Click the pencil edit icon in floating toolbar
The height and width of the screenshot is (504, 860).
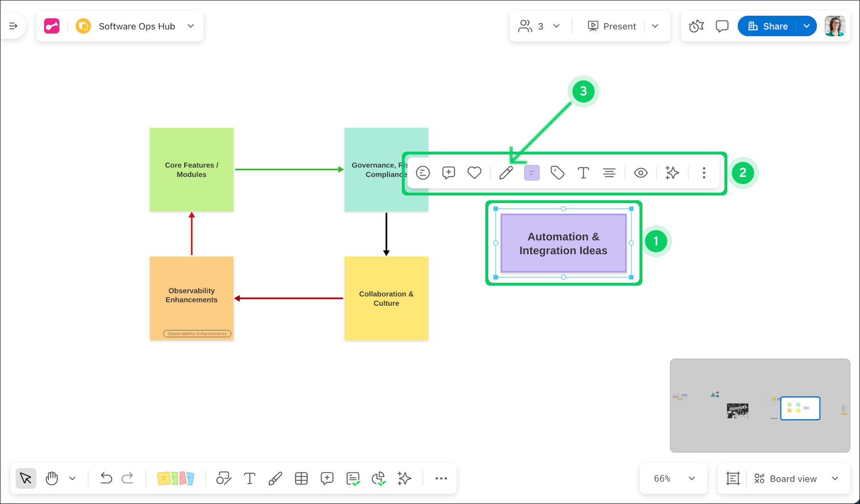[x=506, y=173]
